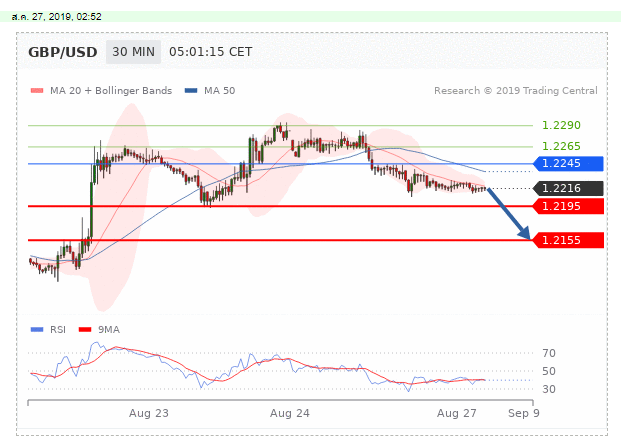
Task: Click the Aug 24 date axis label
Action: [290, 413]
